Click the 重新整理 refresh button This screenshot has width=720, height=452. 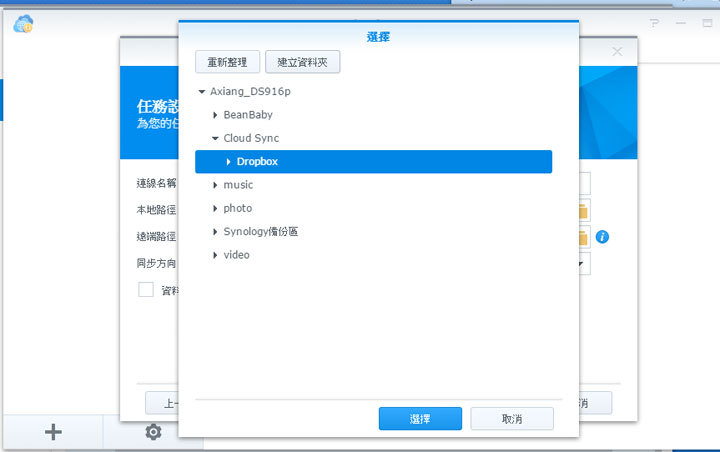coord(227,62)
